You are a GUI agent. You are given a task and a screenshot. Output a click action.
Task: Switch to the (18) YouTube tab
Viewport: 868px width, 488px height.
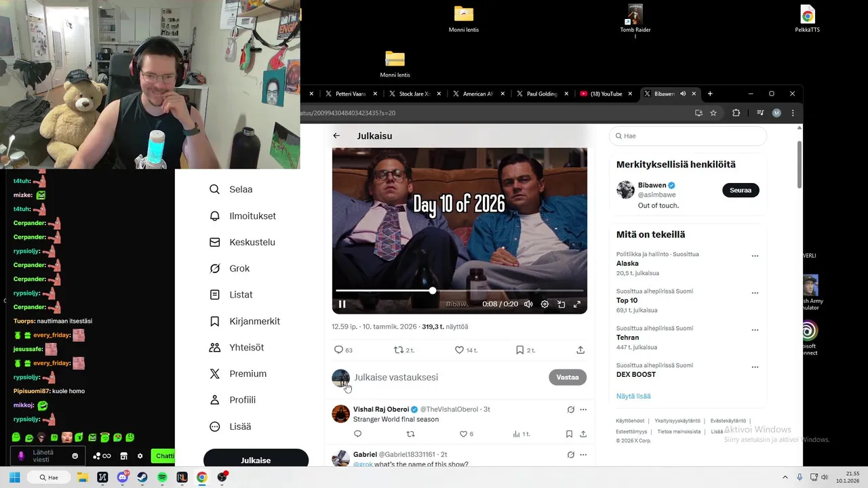605,94
